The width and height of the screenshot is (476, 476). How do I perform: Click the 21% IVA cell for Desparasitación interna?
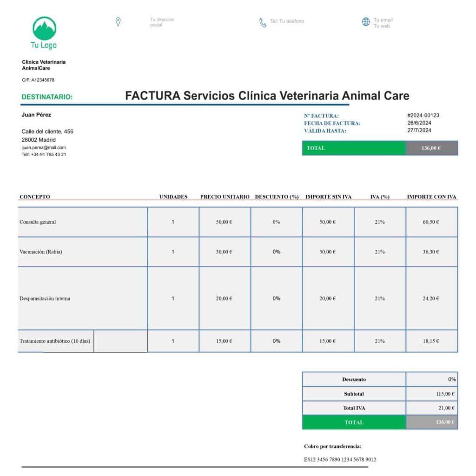tap(380, 298)
